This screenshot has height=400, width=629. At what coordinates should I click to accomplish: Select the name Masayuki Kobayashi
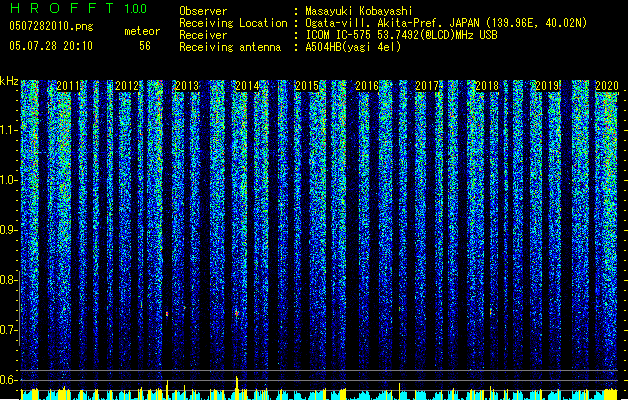(359, 11)
